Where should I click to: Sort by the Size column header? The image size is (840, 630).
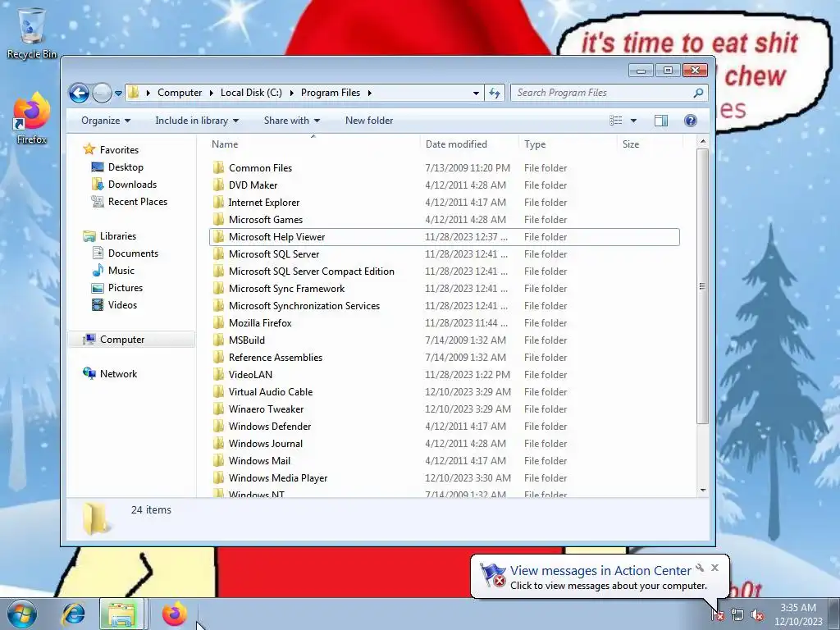point(650,144)
